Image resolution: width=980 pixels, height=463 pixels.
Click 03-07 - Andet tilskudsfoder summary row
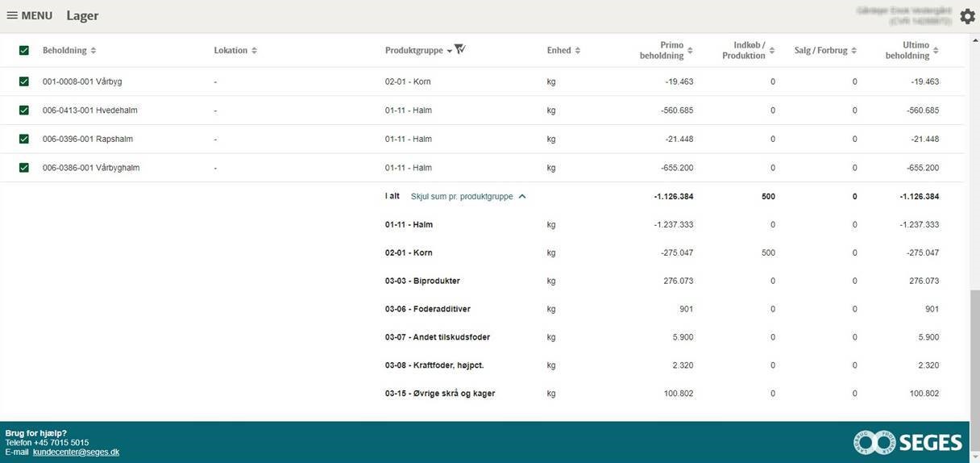pyautogui.click(x=438, y=337)
